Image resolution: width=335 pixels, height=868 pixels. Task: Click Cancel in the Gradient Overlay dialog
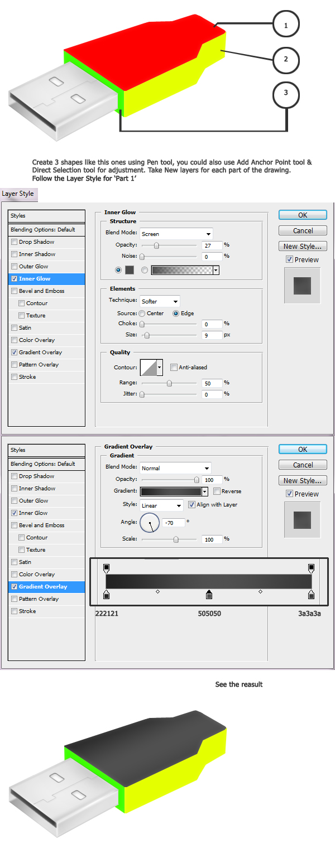[303, 465]
